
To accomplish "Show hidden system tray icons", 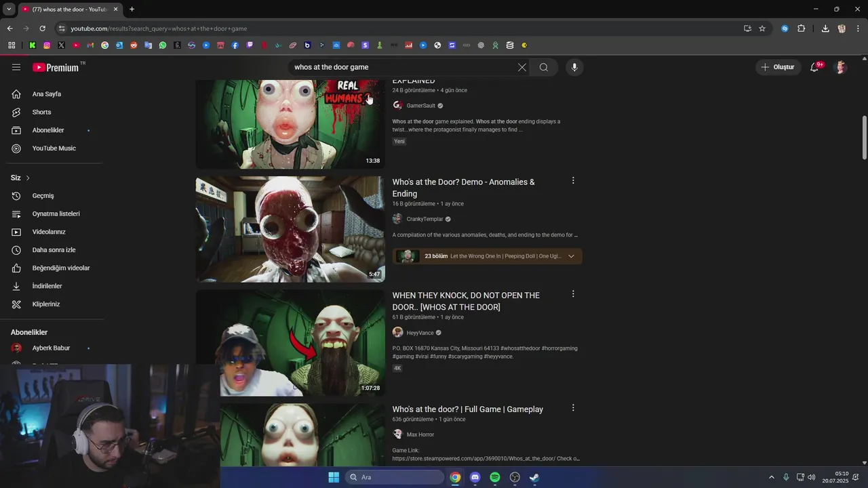I will pyautogui.click(x=771, y=477).
